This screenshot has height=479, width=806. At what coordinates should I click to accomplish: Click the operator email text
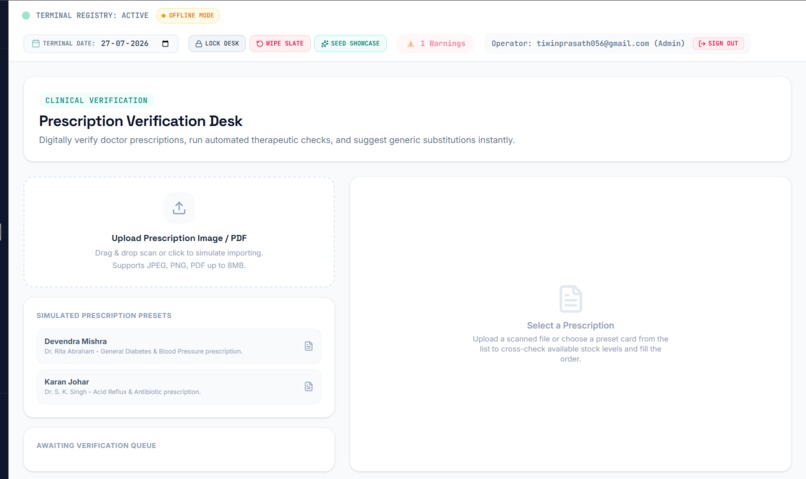coord(593,44)
